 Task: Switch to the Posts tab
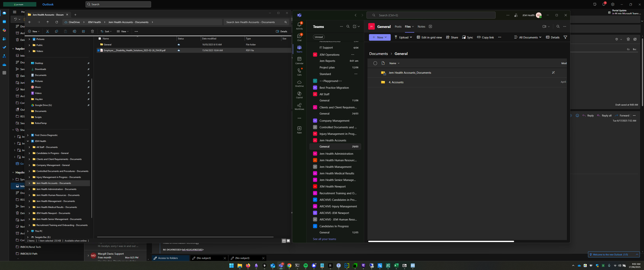[398, 27]
